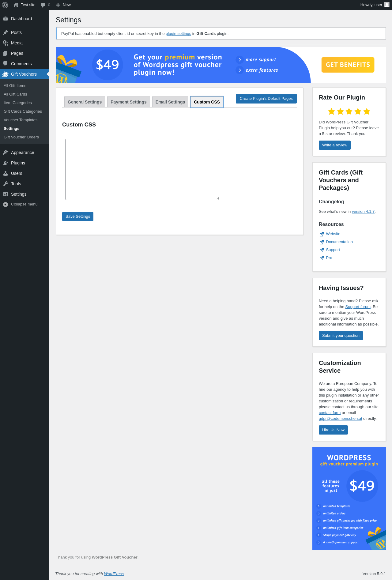392x580 pixels.
Task: Open Test site home icon
Action: [16, 5]
